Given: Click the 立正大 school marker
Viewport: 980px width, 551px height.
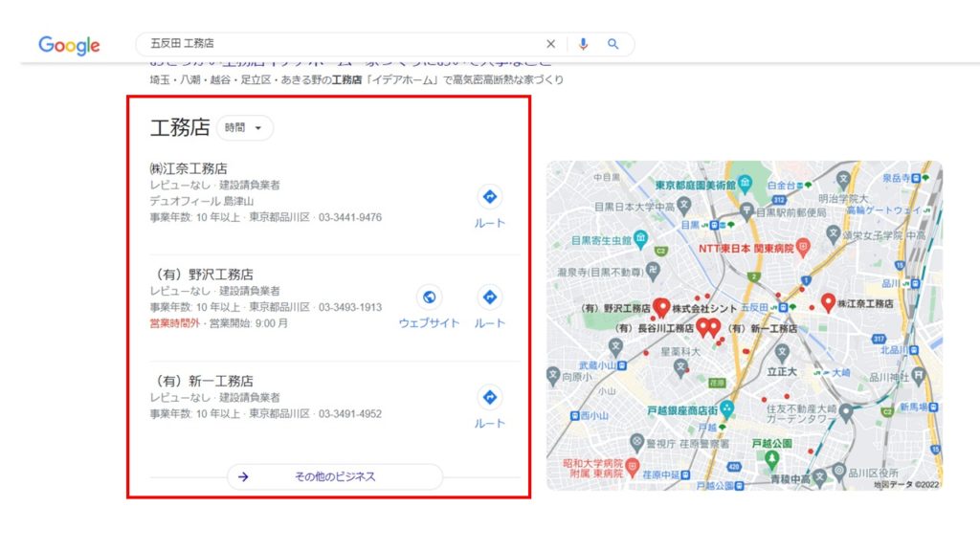Looking at the screenshot, I should [781, 352].
